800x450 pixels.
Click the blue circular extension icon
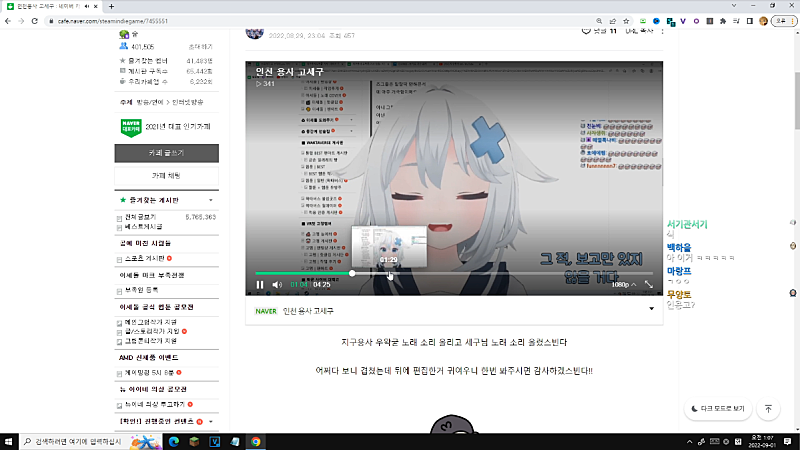[656, 21]
